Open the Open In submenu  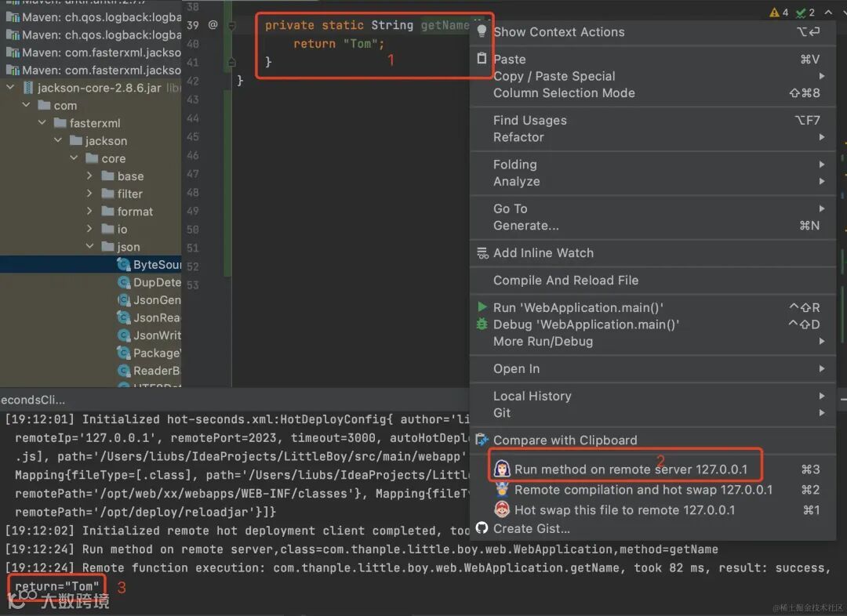point(653,368)
